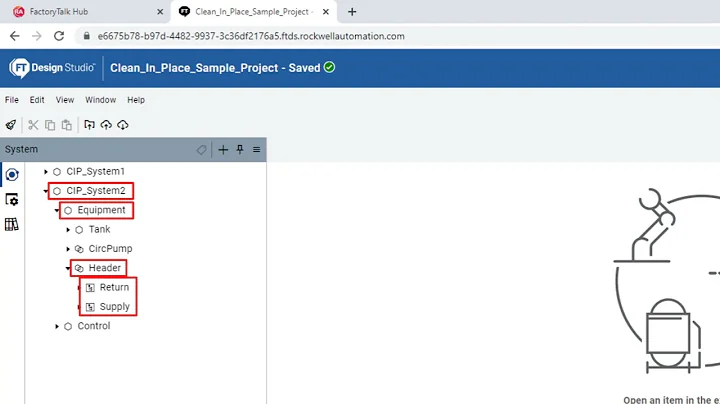Image resolution: width=720 pixels, height=404 pixels.
Task: Open settings page sidebar icon
Action: [12, 200]
